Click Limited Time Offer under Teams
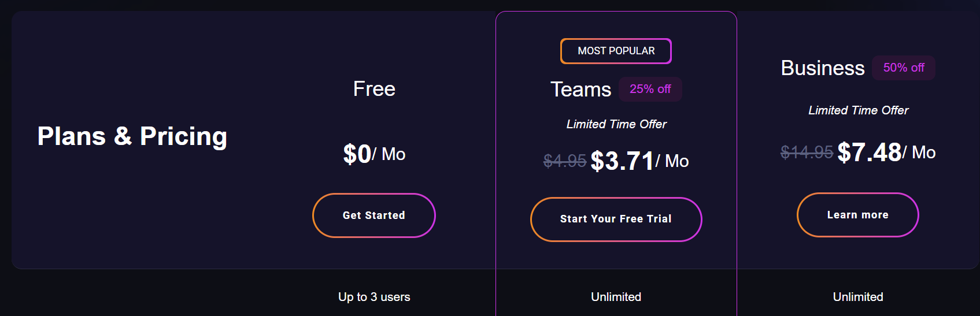The height and width of the screenshot is (316, 980). [616, 124]
